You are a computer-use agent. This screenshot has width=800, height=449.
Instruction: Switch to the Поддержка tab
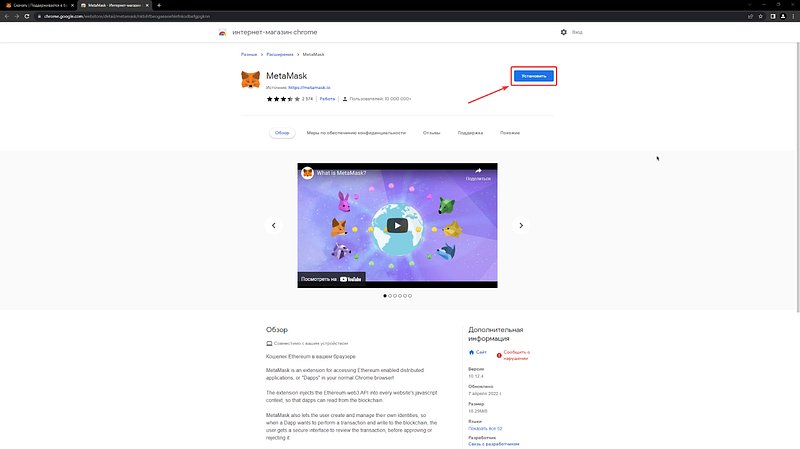tap(470, 133)
